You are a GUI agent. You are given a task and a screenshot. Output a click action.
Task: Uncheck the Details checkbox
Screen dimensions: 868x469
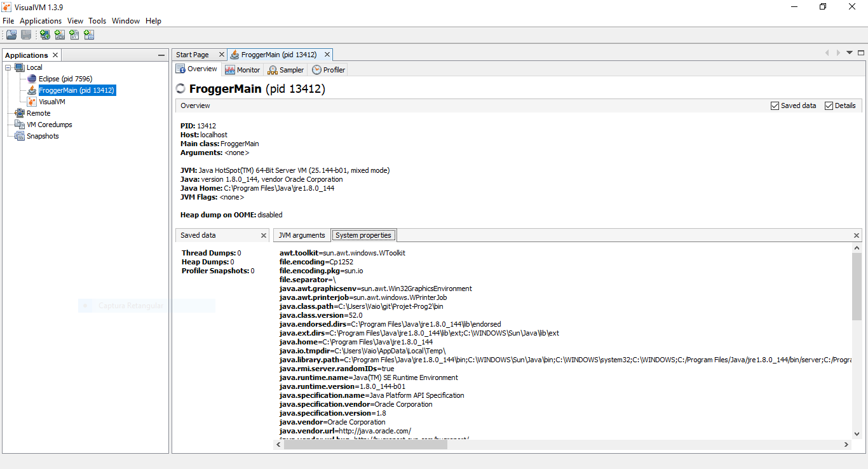(x=829, y=105)
